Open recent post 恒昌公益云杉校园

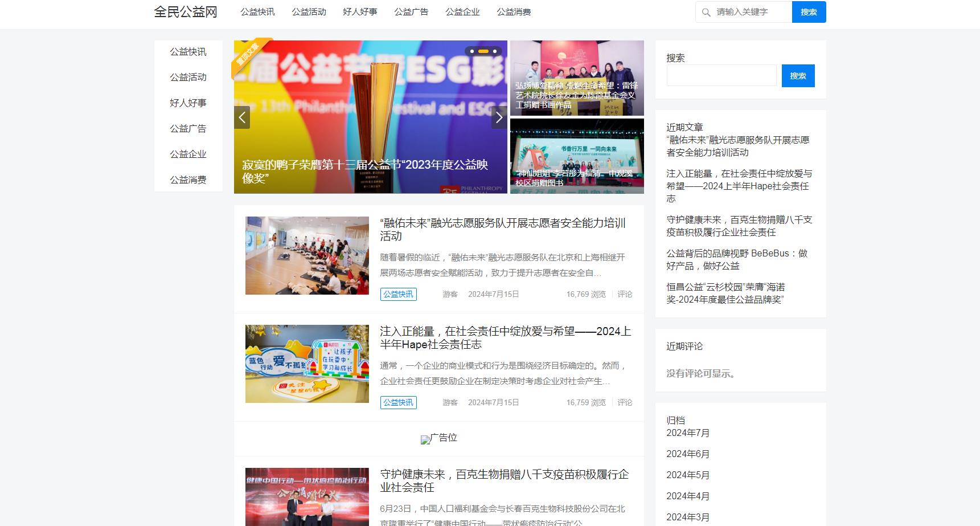(725, 293)
